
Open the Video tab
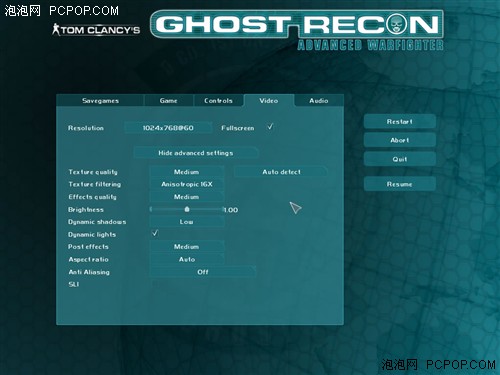click(269, 101)
